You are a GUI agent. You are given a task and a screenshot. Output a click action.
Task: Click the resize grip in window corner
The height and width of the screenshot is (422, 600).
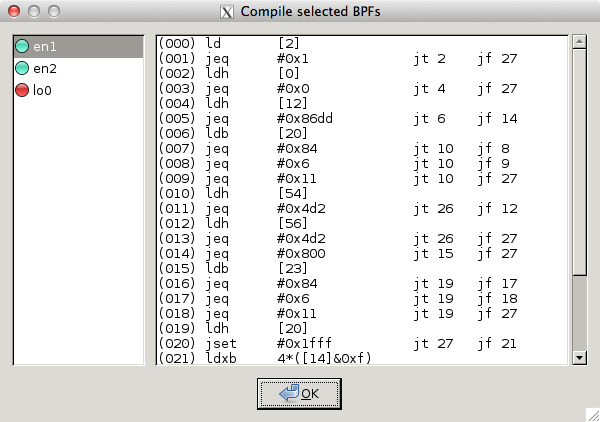(591, 413)
